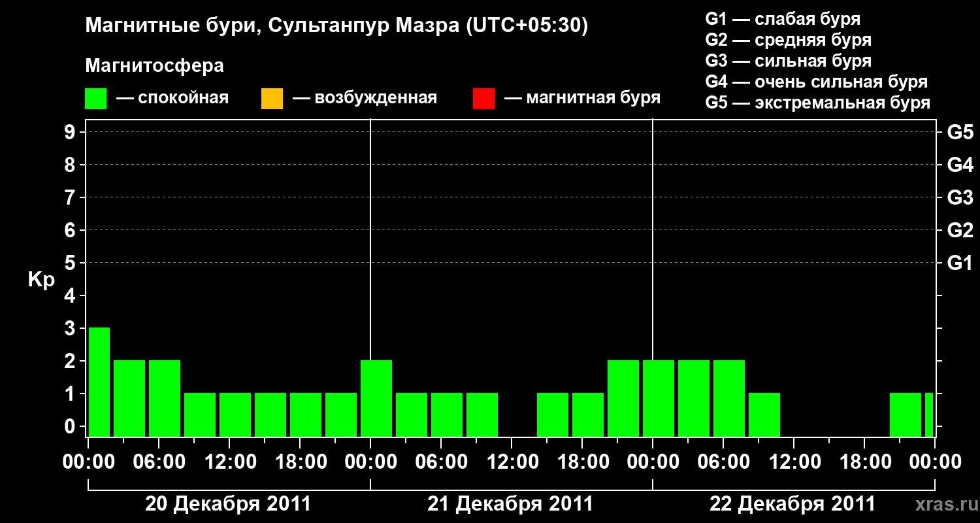
Task: Click '18:00' time label under 22 December
Action: (864, 462)
